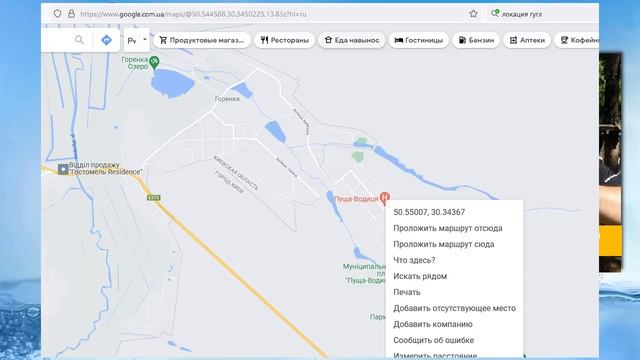Screen dimensions: 640x360
Task: Open directions with the blue arrow icon
Action: coord(106,40)
